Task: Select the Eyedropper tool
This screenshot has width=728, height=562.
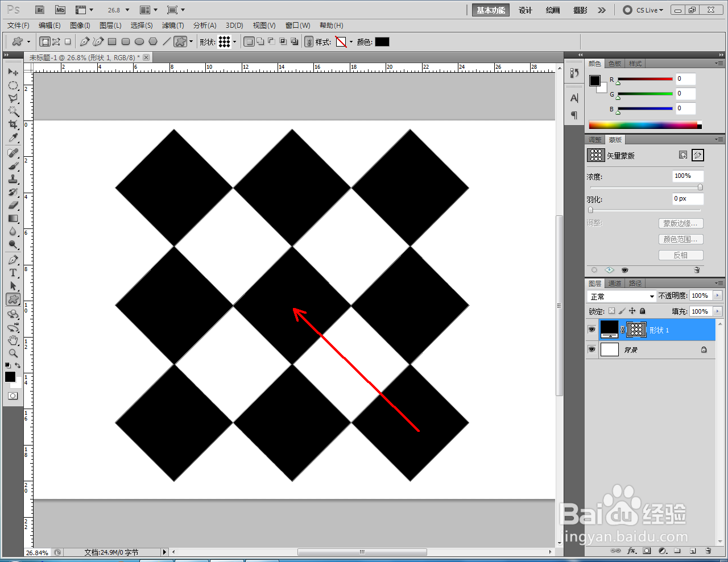Action: (13, 138)
